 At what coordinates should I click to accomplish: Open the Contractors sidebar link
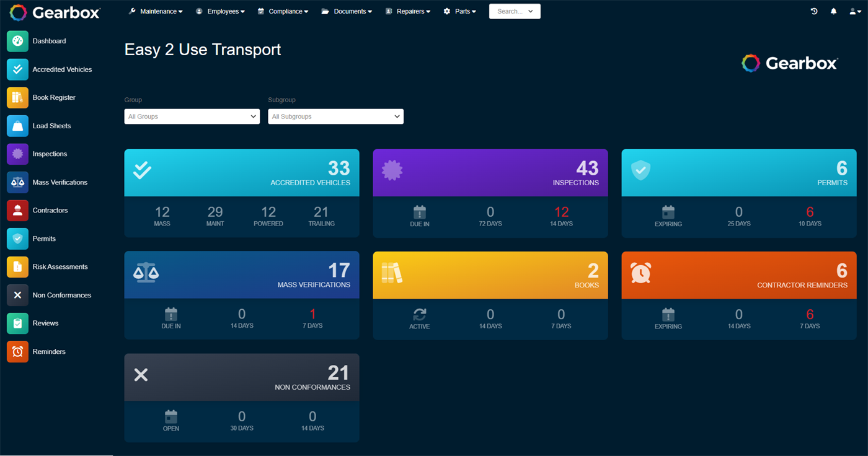(x=50, y=210)
